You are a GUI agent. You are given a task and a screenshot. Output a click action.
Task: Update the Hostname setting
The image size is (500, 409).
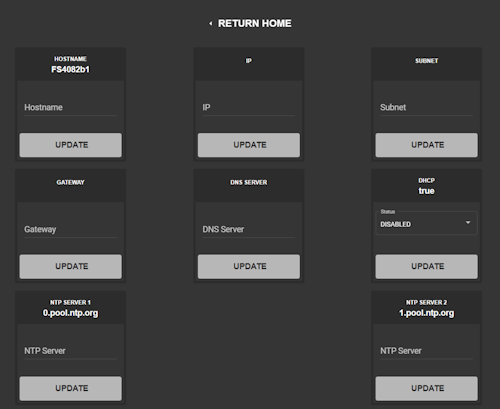point(71,145)
